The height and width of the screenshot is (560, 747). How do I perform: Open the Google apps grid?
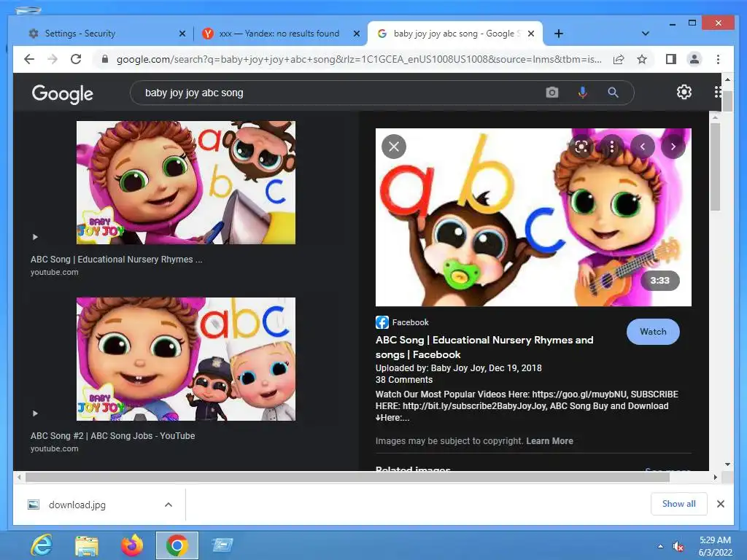[x=718, y=92]
